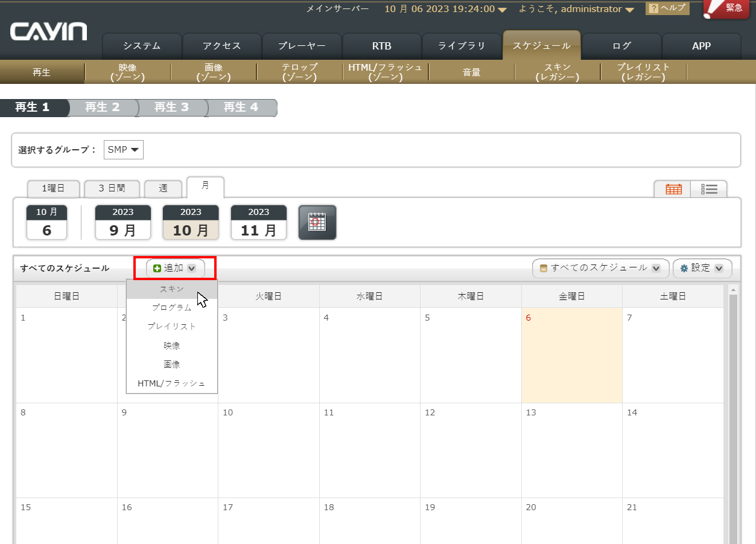This screenshot has height=544, width=756.
Task: Open the 設定 settings dropdown
Action: pyautogui.click(x=702, y=268)
